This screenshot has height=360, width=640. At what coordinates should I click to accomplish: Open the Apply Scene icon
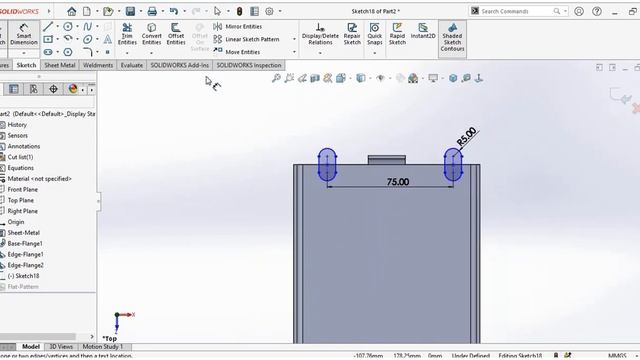(413, 78)
